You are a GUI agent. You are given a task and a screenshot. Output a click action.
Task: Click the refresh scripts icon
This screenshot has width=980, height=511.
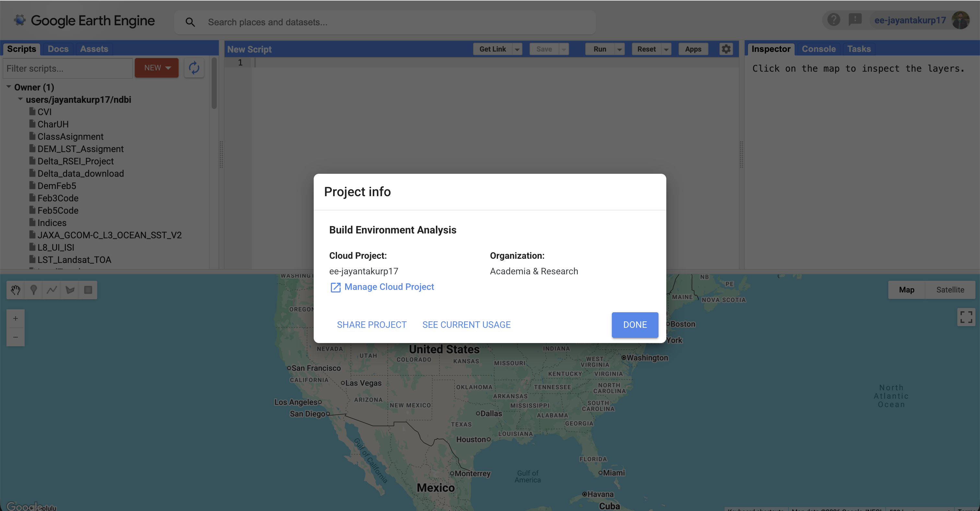click(x=194, y=68)
